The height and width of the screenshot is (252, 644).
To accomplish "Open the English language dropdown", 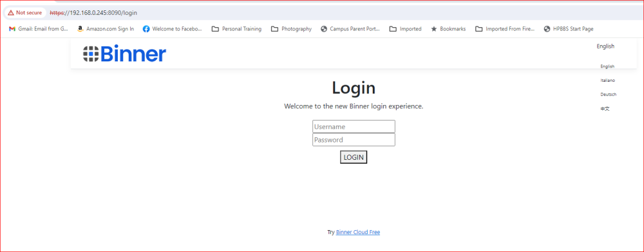I will [605, 46].
